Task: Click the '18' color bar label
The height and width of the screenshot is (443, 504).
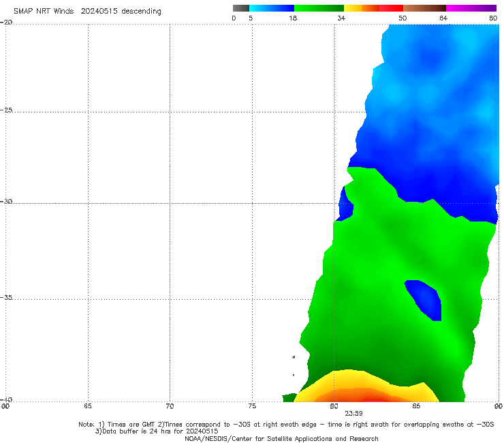Action: pos(293,18)
